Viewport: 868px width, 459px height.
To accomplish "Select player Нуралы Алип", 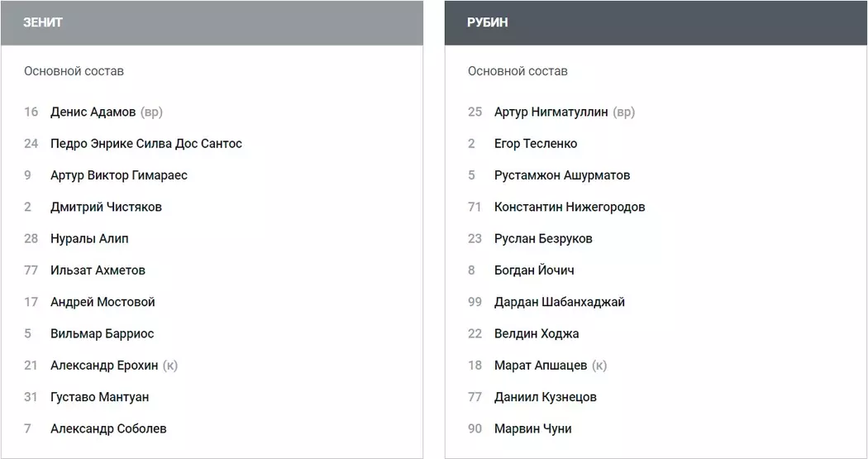I will click(89, 239).
